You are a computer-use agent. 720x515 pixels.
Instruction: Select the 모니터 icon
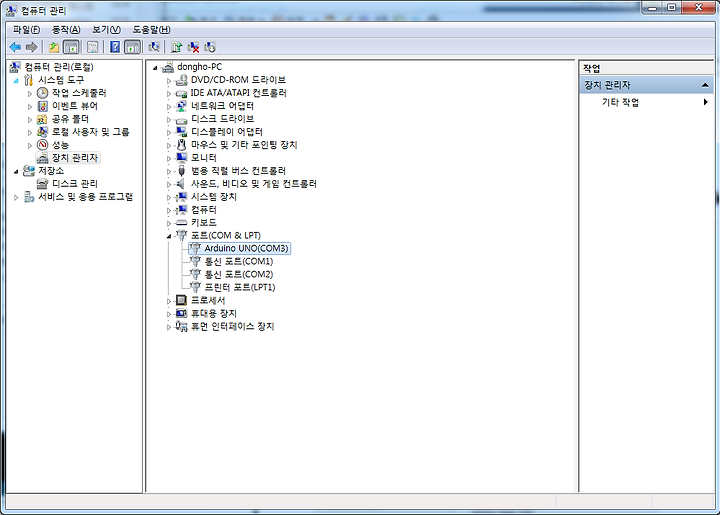181,158
